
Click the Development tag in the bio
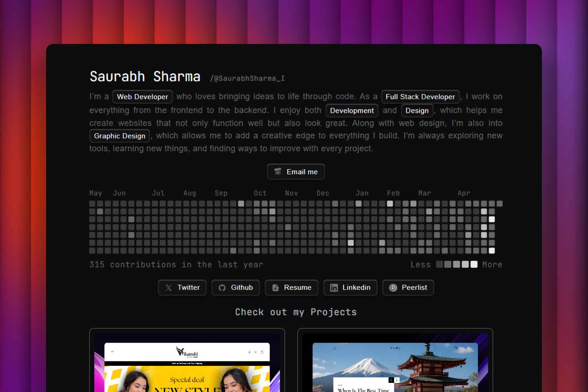(352, 111)
